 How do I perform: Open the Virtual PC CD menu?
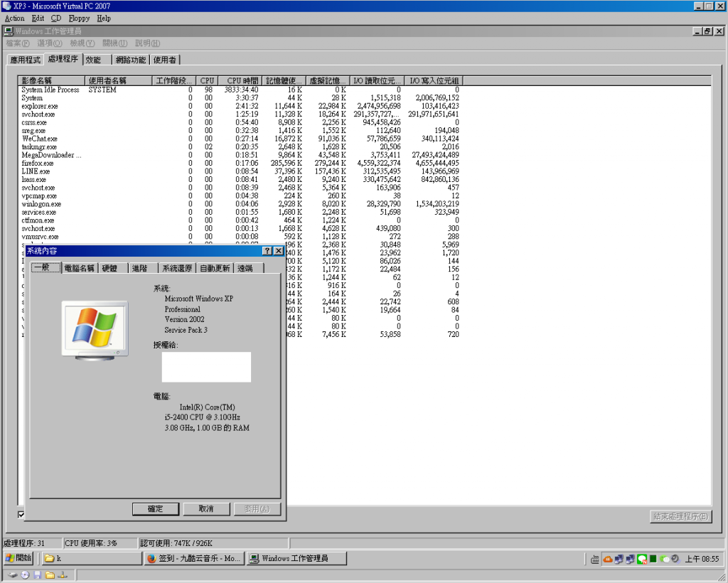coord(55,18)
